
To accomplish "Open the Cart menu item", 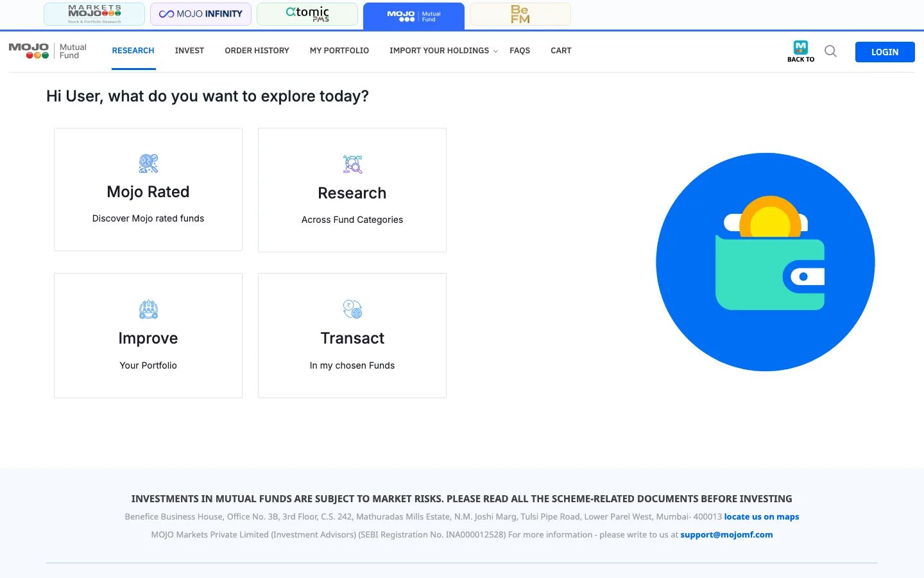I will tap(561, 51).
